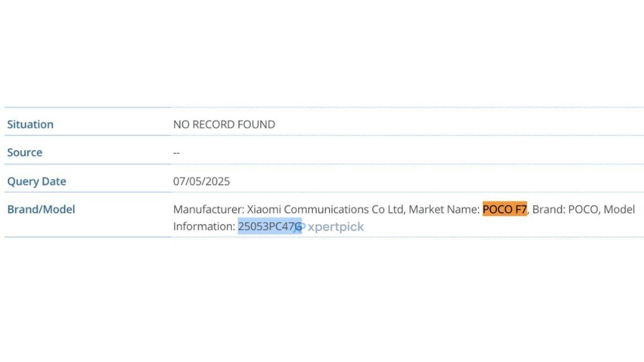The image size is (644, 362).
Task: Click the Source value dashes
Action: coord(177,153)
